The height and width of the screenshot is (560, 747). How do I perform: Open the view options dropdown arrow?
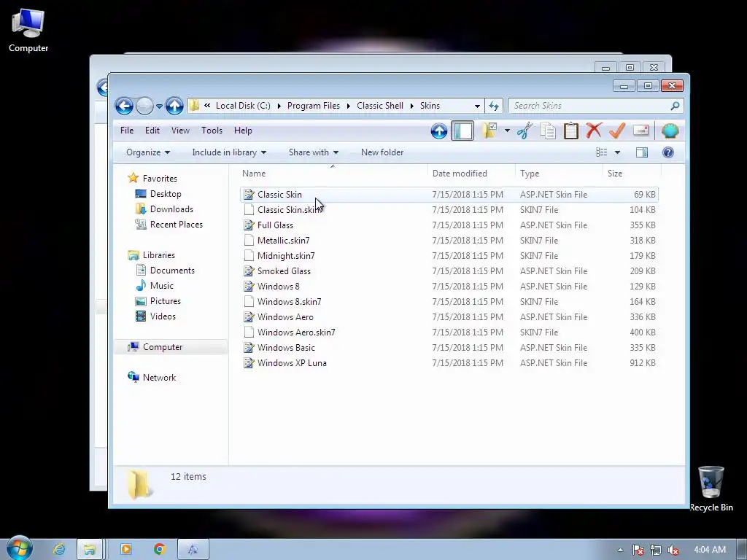point(617,152)
